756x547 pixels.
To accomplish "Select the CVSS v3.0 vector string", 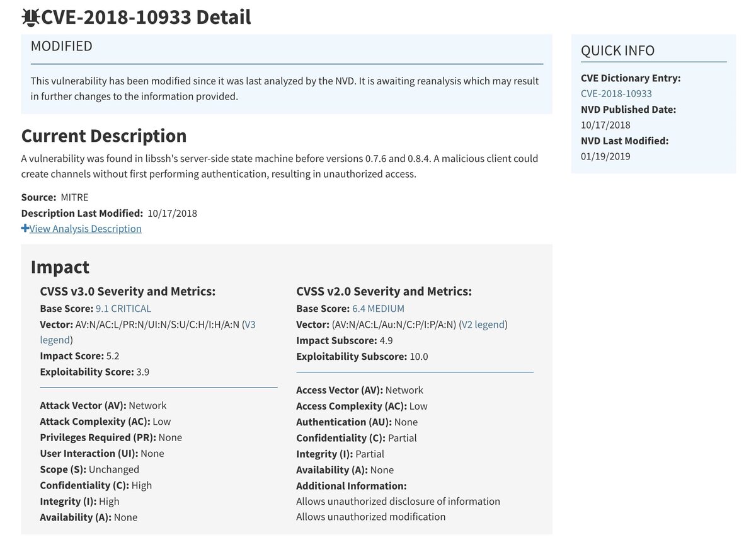I will [x=157, y=324].
